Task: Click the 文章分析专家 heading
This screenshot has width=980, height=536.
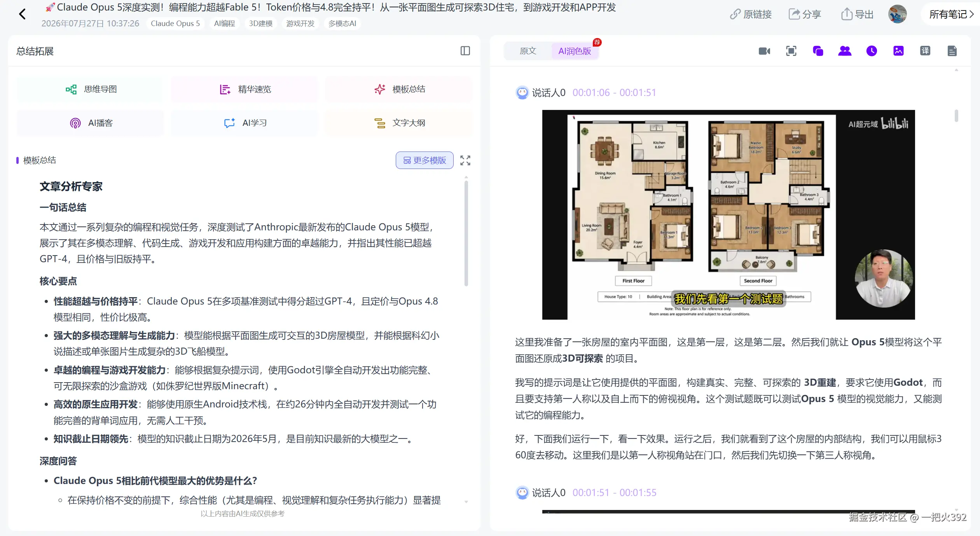Action: click(71, 187)
